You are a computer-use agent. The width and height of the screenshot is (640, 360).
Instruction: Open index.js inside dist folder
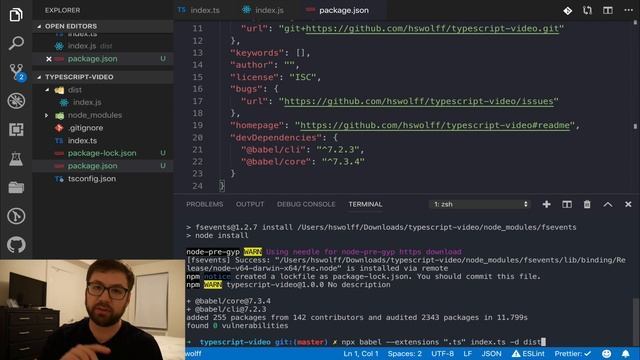coord(103,102)
